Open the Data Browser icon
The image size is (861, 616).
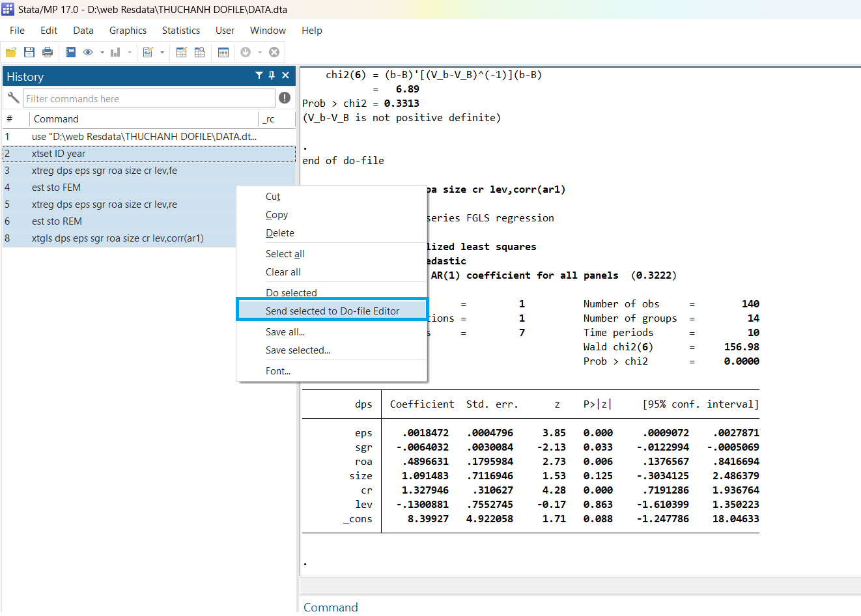pos(200,52)
